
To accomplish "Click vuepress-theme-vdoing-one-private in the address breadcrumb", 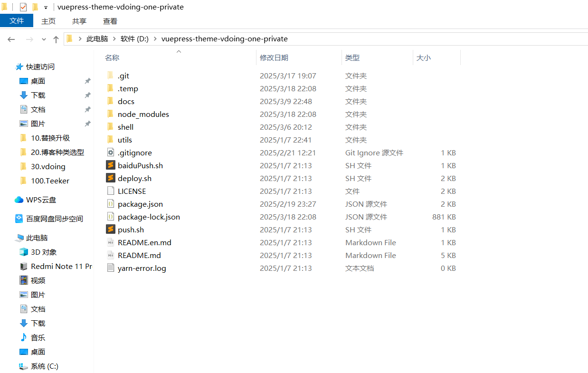I will (225, 39).
